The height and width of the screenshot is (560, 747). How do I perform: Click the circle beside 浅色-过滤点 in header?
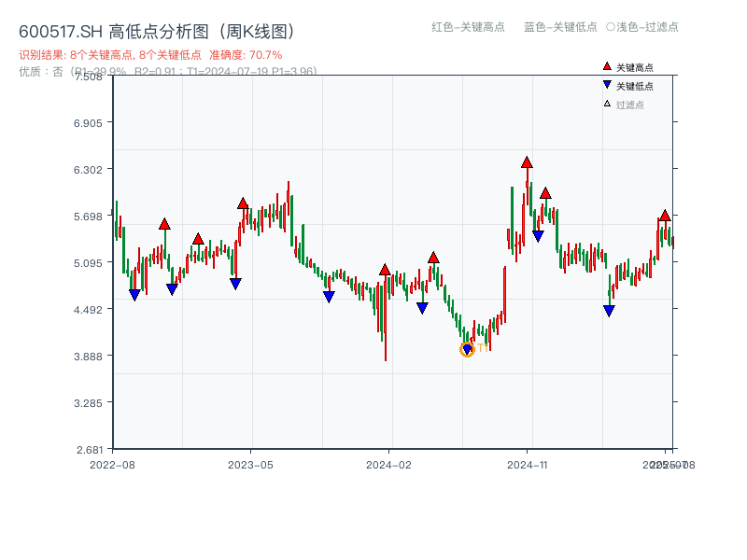pyautogui.click(x=611, y=27)
